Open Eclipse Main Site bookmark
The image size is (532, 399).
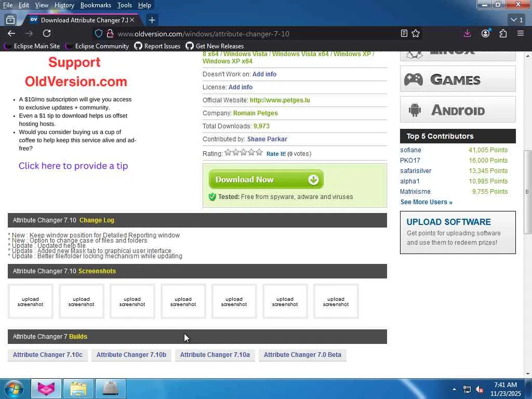point(32,46)
